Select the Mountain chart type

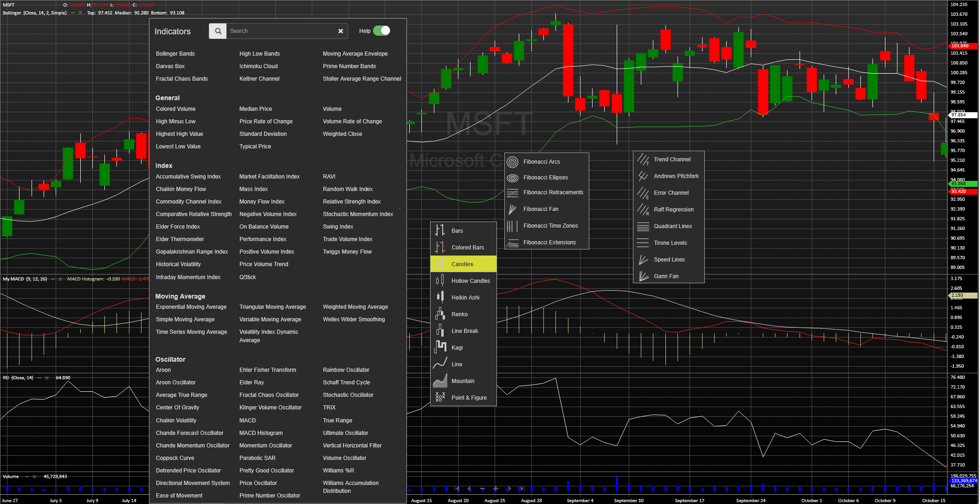click(x=464, y=381)
